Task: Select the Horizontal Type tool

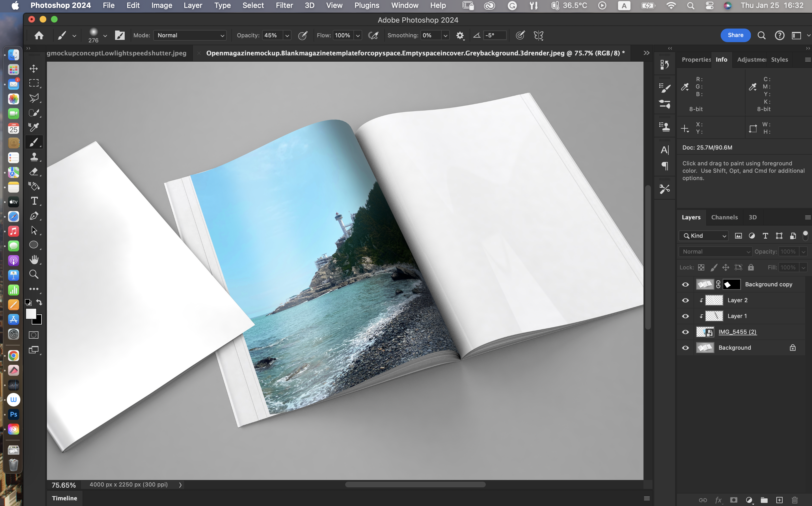Action: [34, 201]
